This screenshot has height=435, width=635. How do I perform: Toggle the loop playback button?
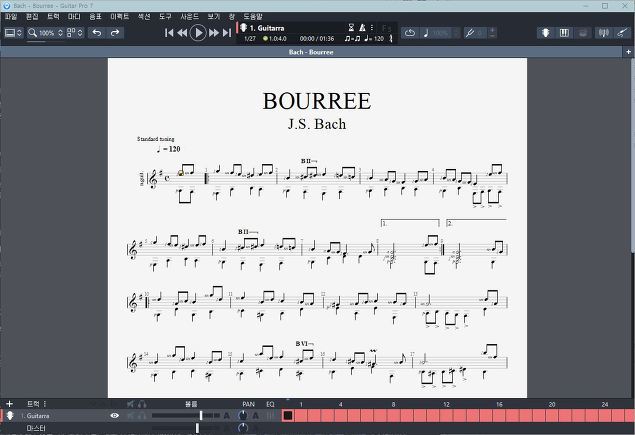tap(410, 33)
